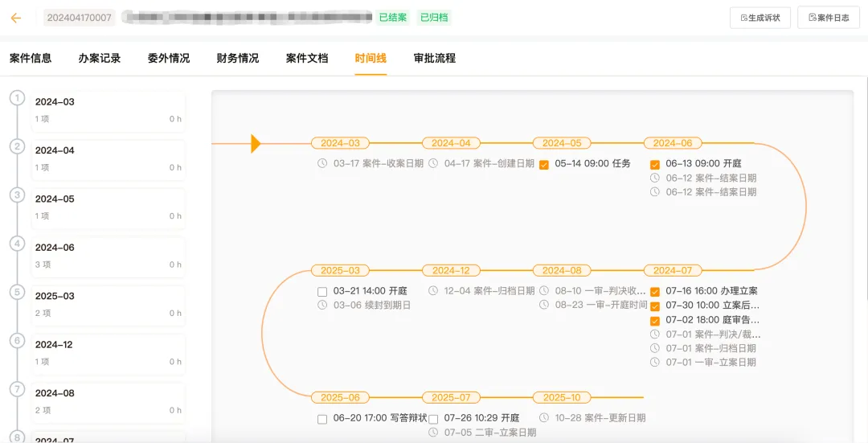Viewport: 868px width, 443px height.
Task: Click step circle 4 in the left list
Action: [17, 244]
